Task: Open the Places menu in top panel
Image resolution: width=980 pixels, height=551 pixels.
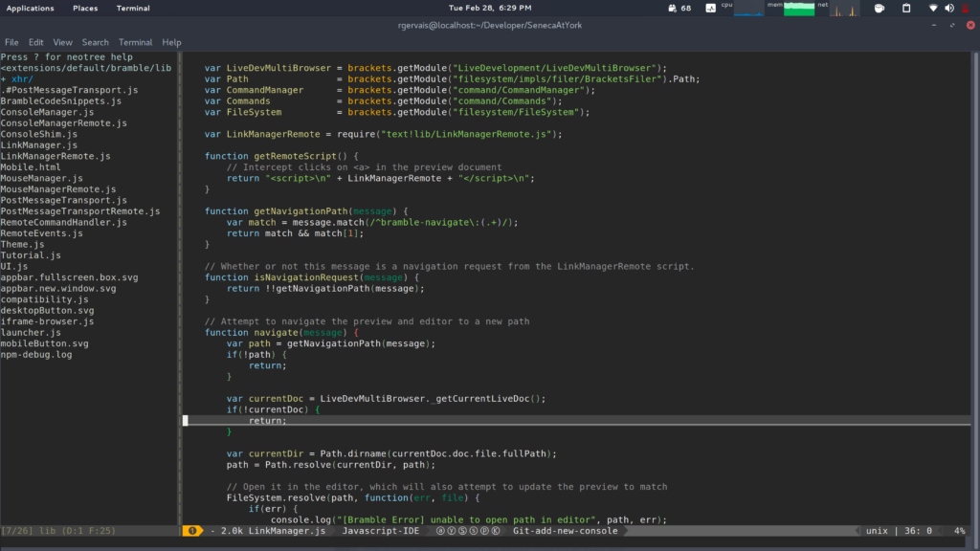Action: coord(85,9)
